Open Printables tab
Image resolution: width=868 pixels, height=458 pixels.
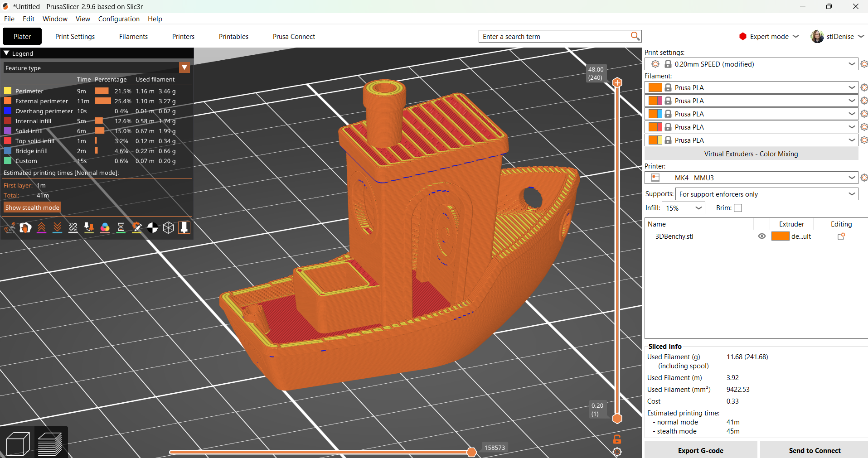click(x=233, y=36)
